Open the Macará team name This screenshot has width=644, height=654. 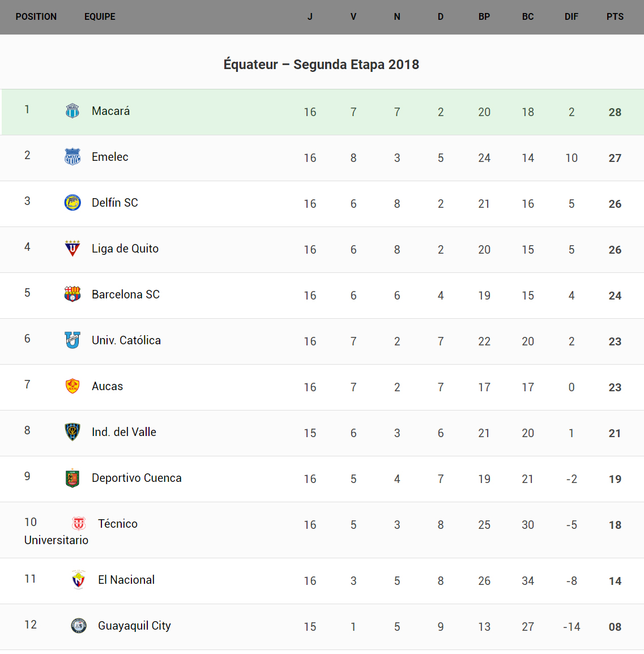coord(111,111)
